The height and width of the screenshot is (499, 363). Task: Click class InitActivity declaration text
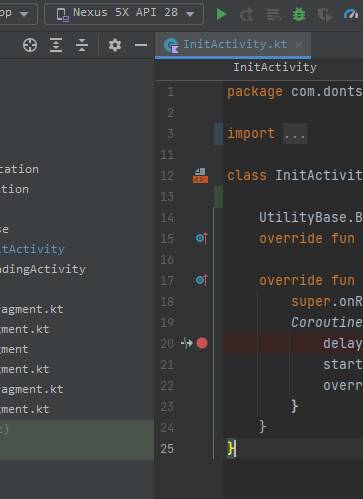coord(295,175)
